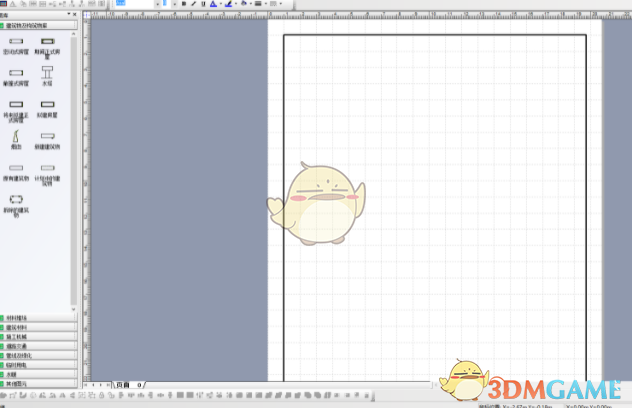
Task: Go to last page tab arrow
Action: click(108, 385)
